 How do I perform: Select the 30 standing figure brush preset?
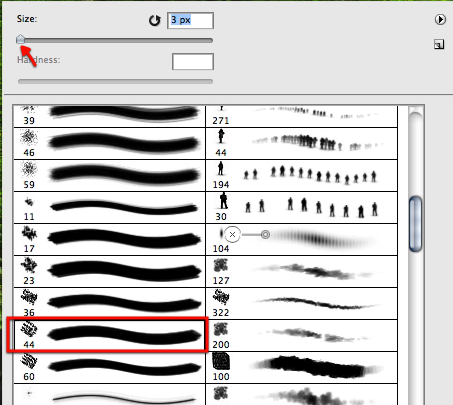302,207
